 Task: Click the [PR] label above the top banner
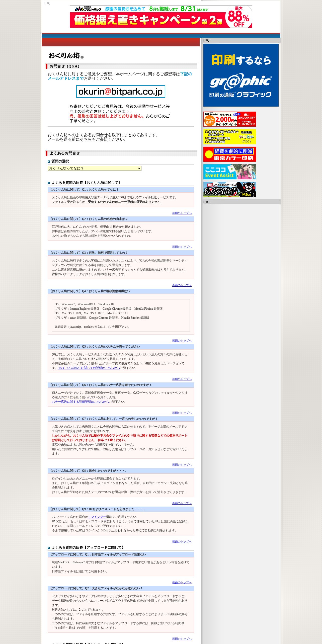point(47,3)
